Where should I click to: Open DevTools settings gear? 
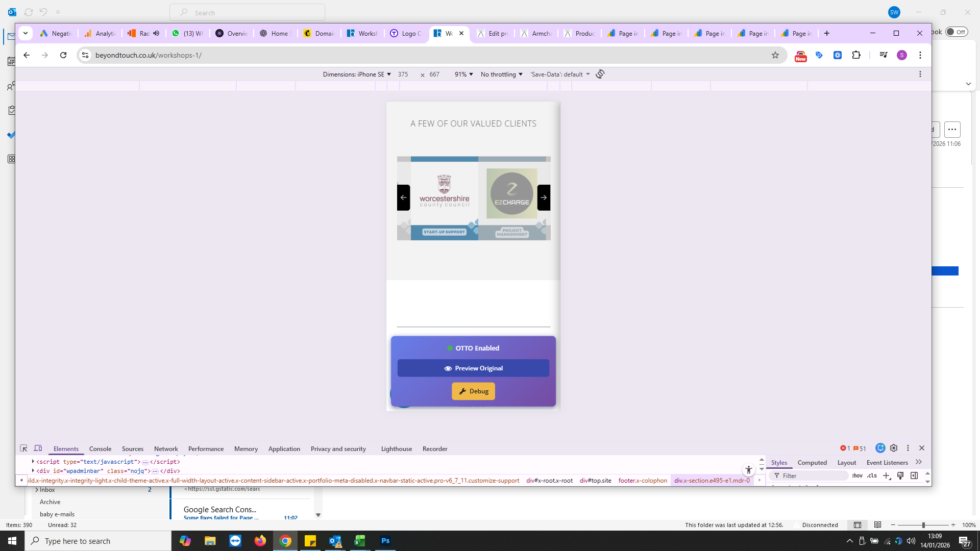(x=894, y=448)
